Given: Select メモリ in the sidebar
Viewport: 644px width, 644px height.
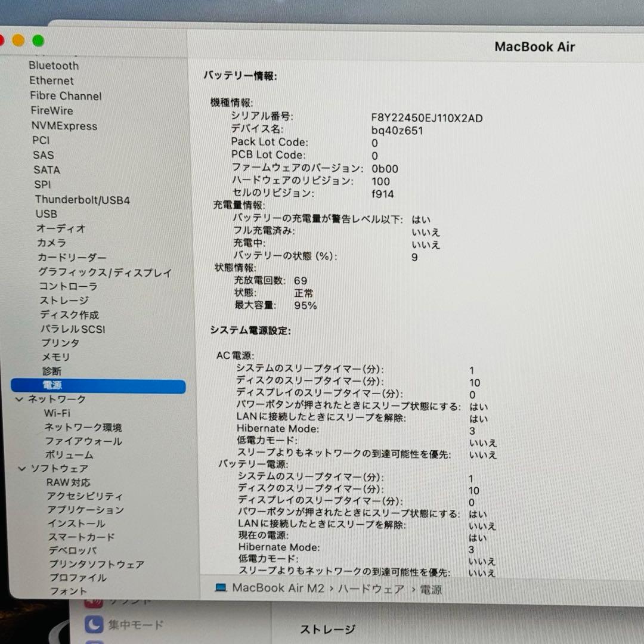Looking at the screenshot, I should 56,357.
